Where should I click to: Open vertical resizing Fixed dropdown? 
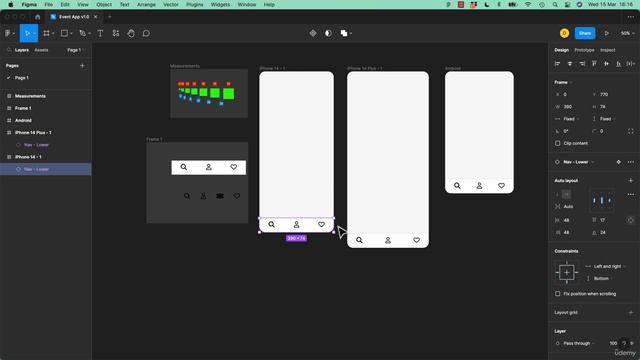point(604,119)
